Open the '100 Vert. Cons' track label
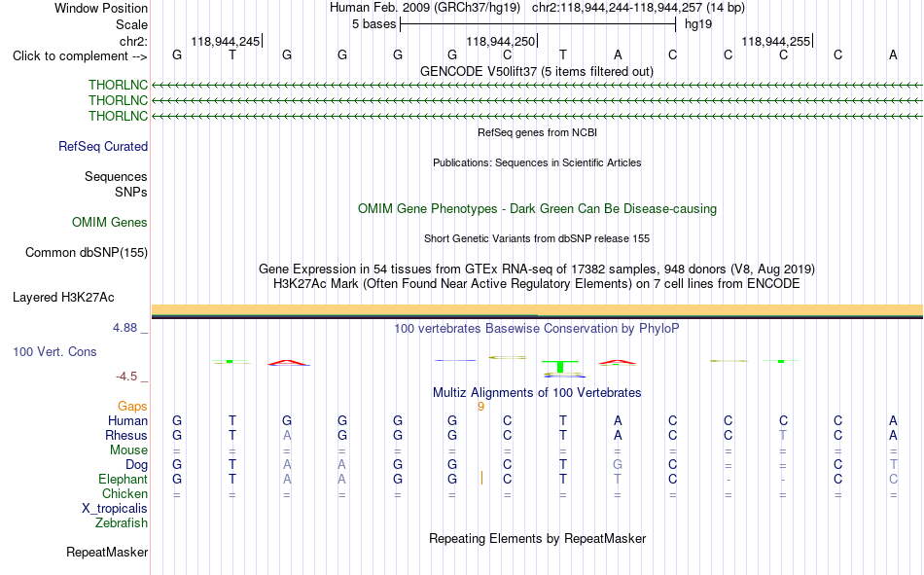Viewport: 924px width, 575px height. [54, 351]
